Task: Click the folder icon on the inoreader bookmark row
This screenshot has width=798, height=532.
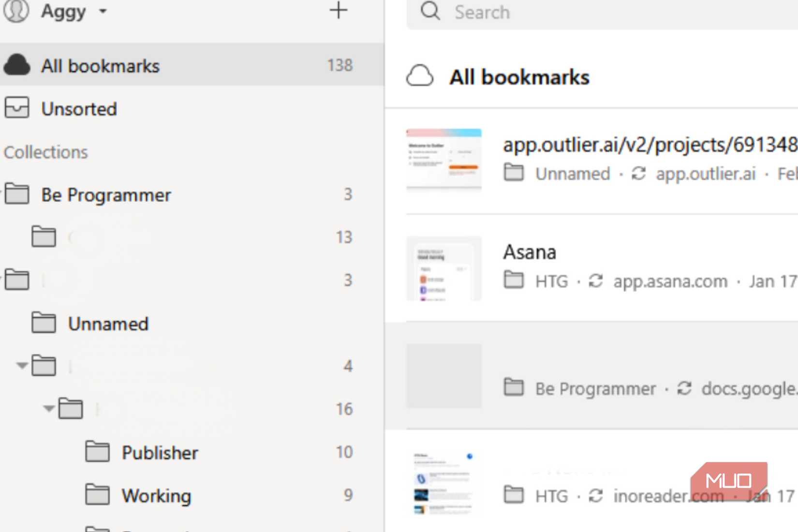Action: click(x=514, y=494)
